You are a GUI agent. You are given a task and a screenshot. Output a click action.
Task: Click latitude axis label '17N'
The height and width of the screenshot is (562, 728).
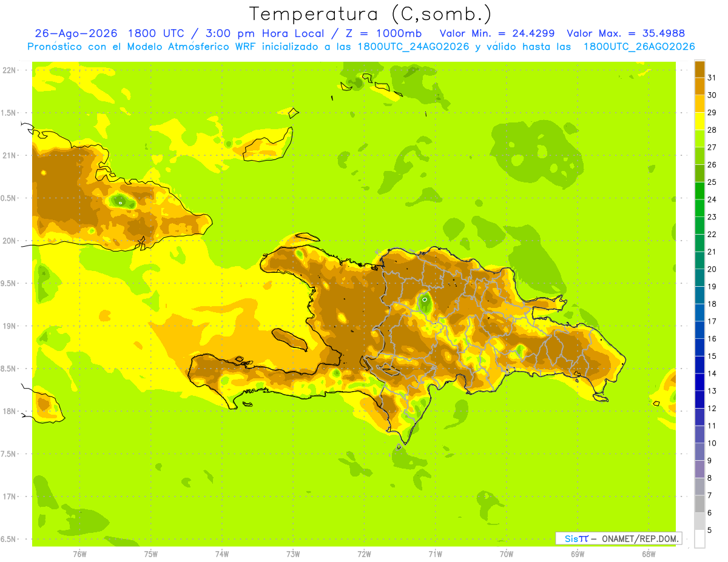[x=10, y=497]
